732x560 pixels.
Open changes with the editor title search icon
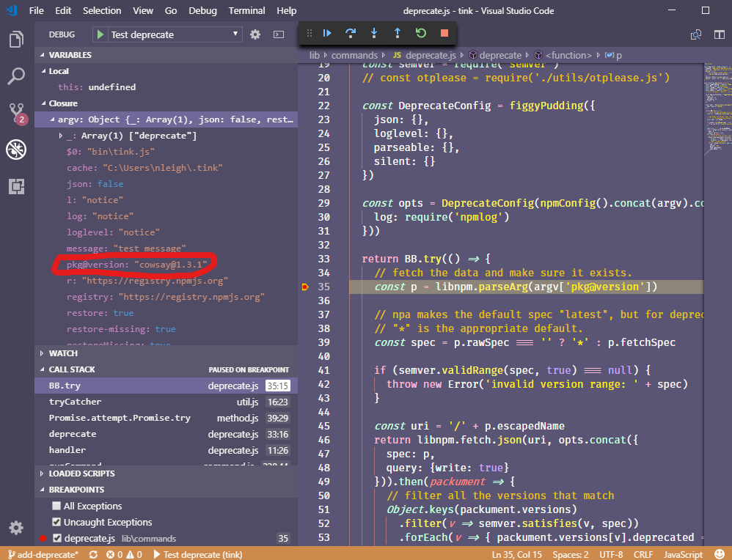pyautogui.click(x=696, y=34)
